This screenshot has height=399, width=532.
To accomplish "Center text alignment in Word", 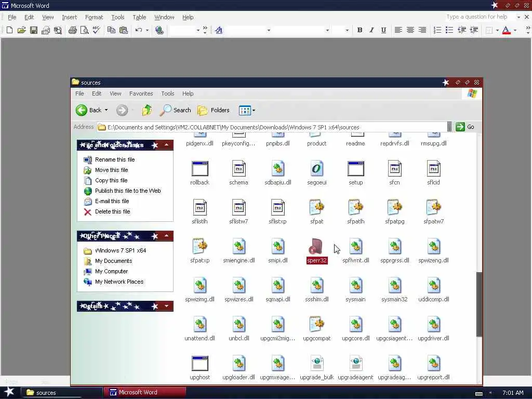I will coord(410,30).
